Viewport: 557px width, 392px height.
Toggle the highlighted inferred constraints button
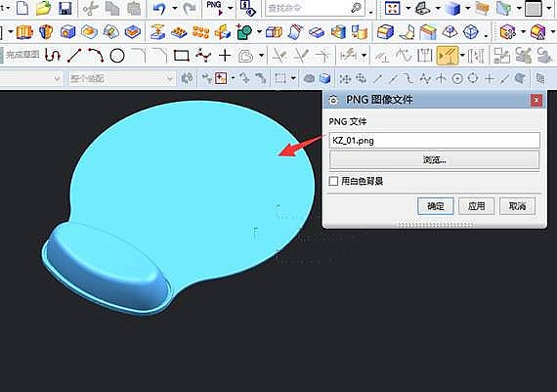tap(448, 56)
